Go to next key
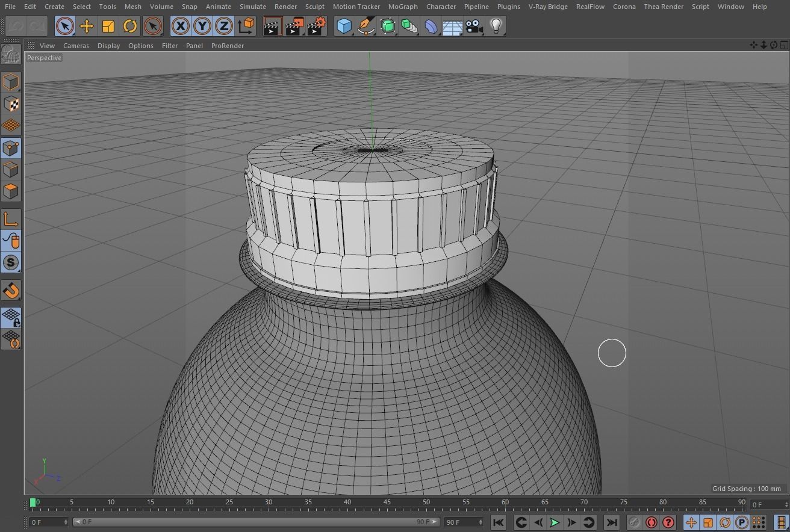 point(589,522)
